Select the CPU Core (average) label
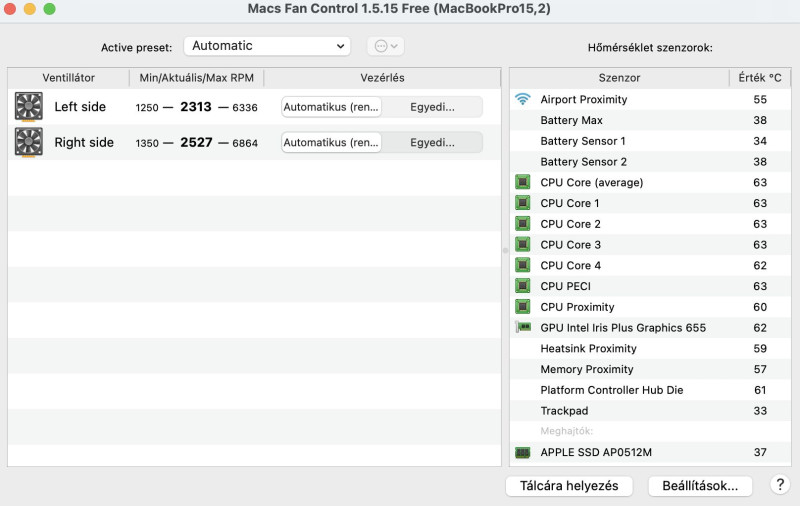 coord(592,182)
